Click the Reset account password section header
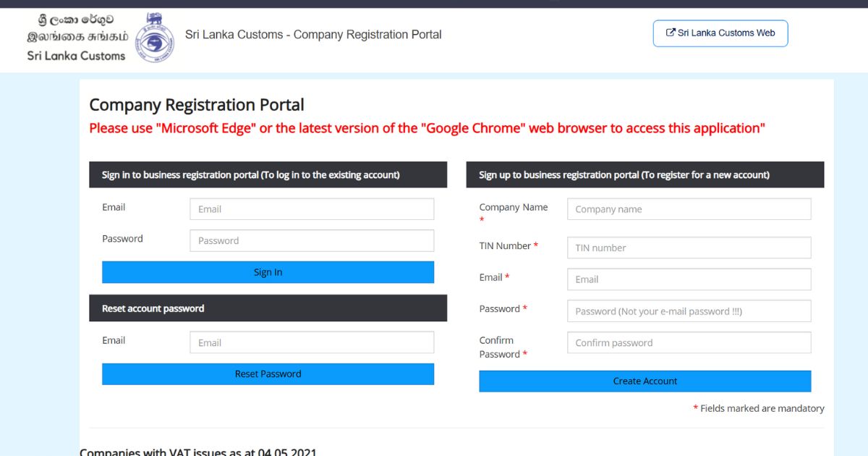 [153, 308]
